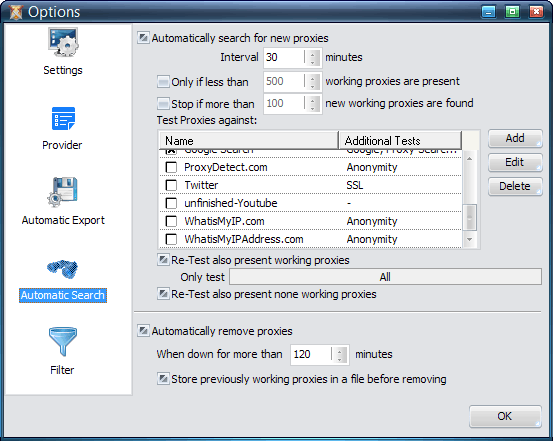Screen dimensions: 553x441
Task: Click the test list scrollbar thumb
Action: [x=469, y=218]
